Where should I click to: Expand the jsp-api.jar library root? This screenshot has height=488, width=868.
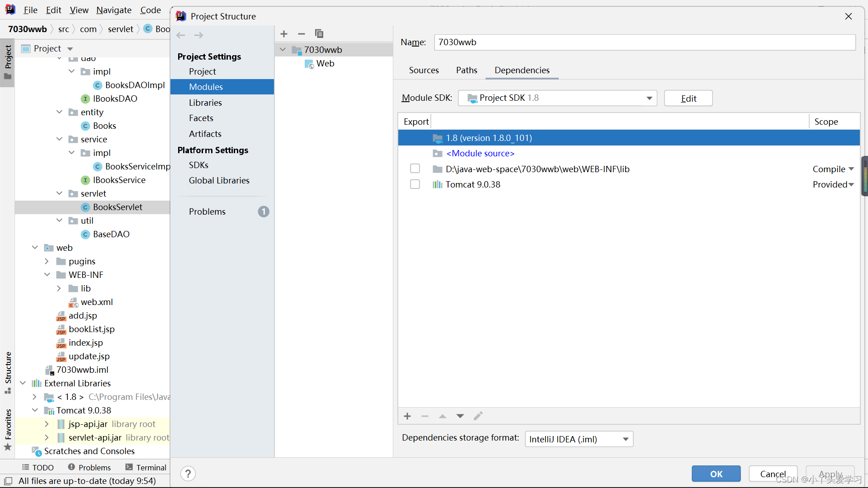pyautogui.click(x=47, y=424)
